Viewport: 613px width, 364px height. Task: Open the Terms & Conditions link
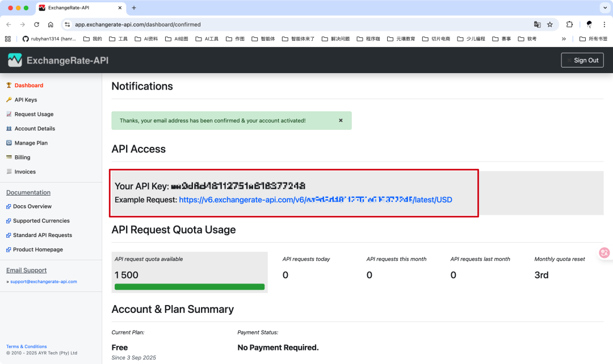26,346
